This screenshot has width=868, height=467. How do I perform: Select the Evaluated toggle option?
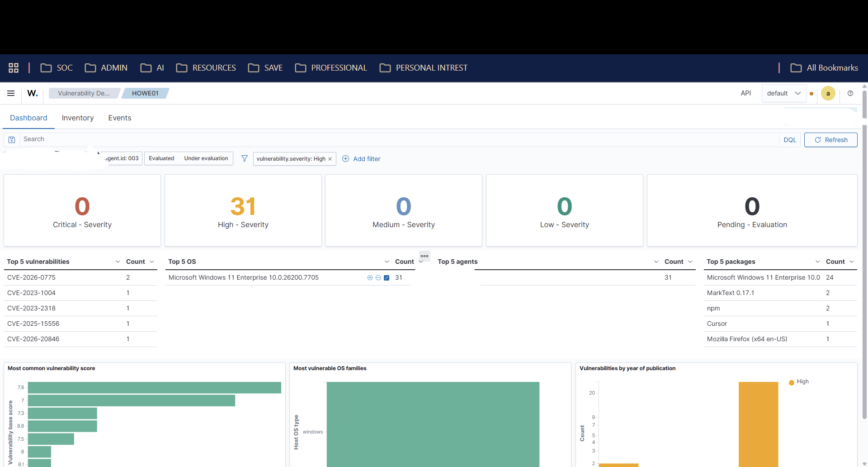(161, 158)
